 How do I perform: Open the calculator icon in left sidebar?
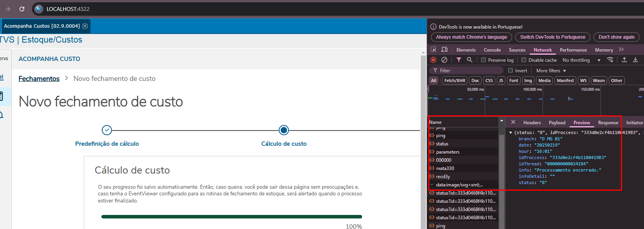click(2, 96)
